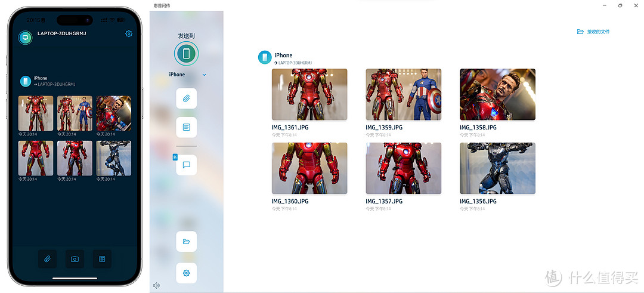644x293 pixels.
Task: Open thumbnail IMG_1358.JPG on desktop
Action: (x=497, y=94)
